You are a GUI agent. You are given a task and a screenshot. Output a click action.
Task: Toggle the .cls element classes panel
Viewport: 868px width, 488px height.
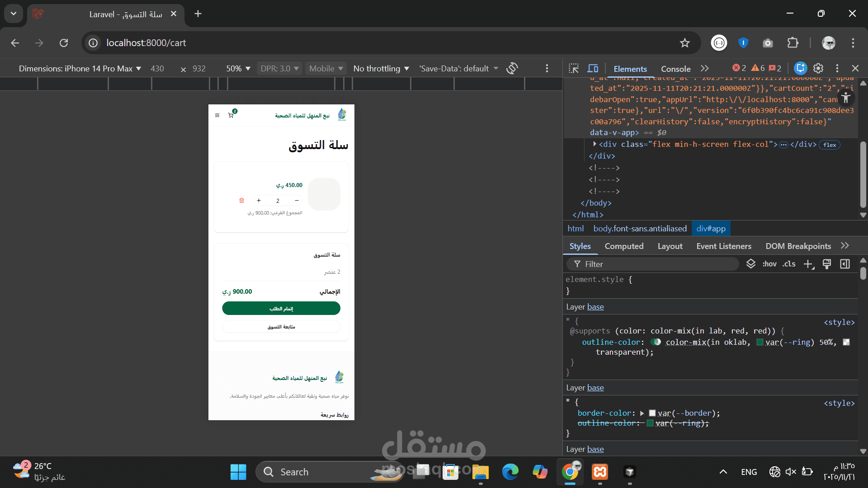point(789,264)
